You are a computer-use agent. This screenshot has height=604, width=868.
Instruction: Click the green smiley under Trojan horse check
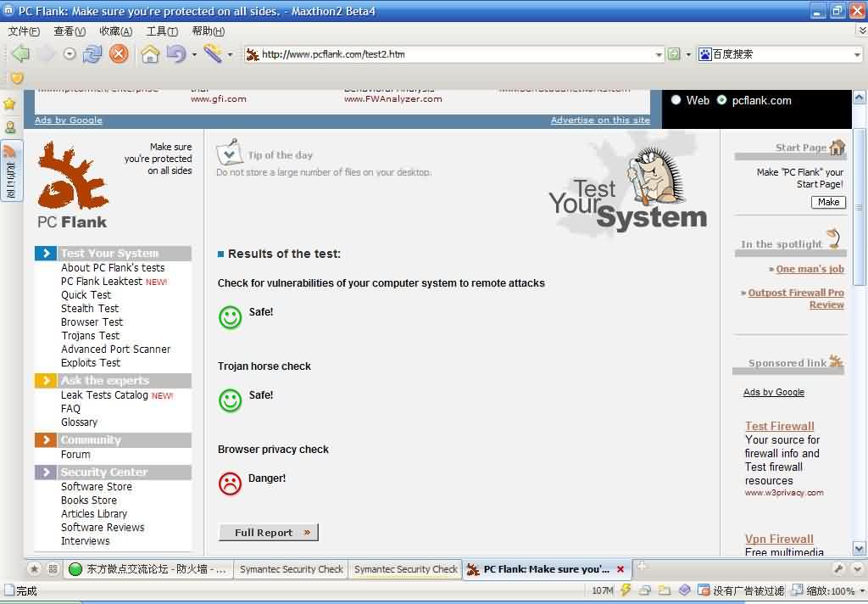231,400
